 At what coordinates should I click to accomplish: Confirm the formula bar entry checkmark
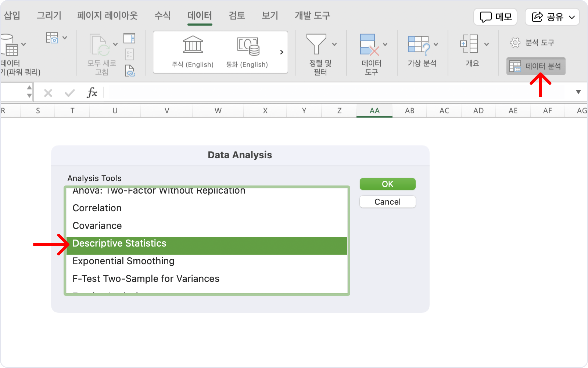click(69, 93)
